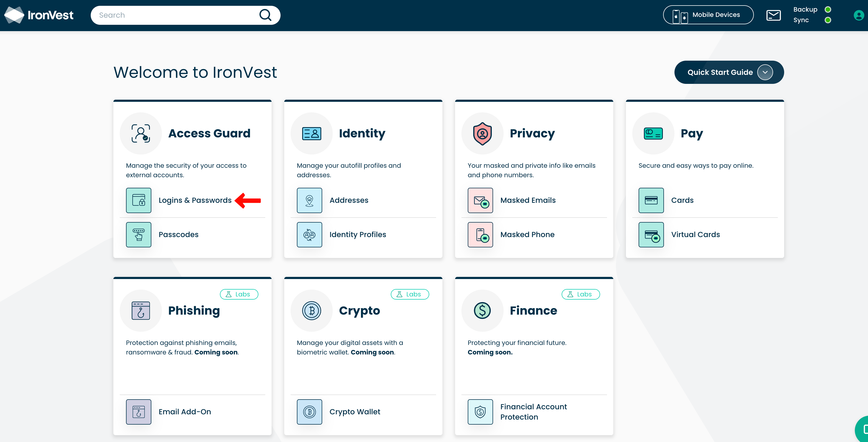The image size is (868, 442).
Task: Open the Masked Phone icon
Action: (480, 235)
